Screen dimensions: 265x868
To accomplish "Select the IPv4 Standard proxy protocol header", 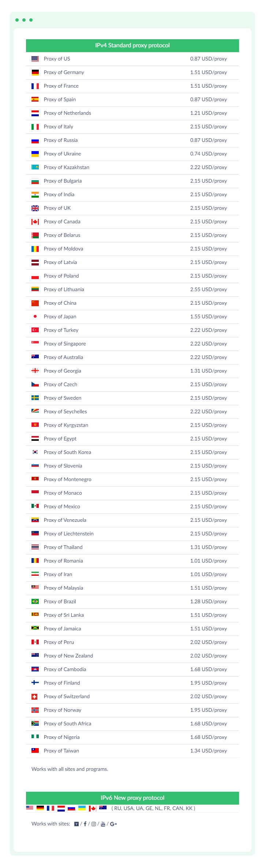I will (x=132, y=45).
